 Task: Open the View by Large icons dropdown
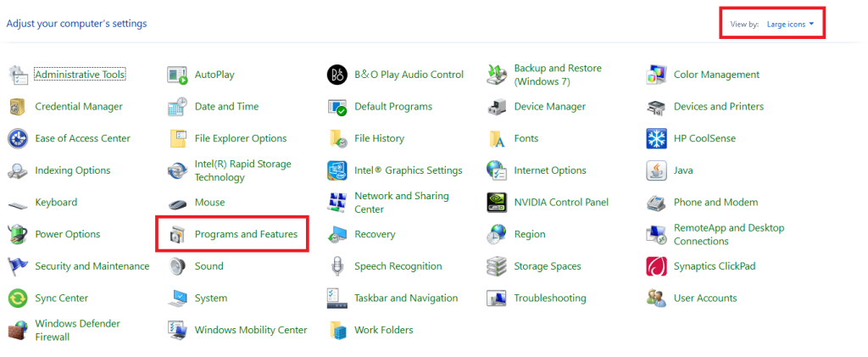[790, 24]
